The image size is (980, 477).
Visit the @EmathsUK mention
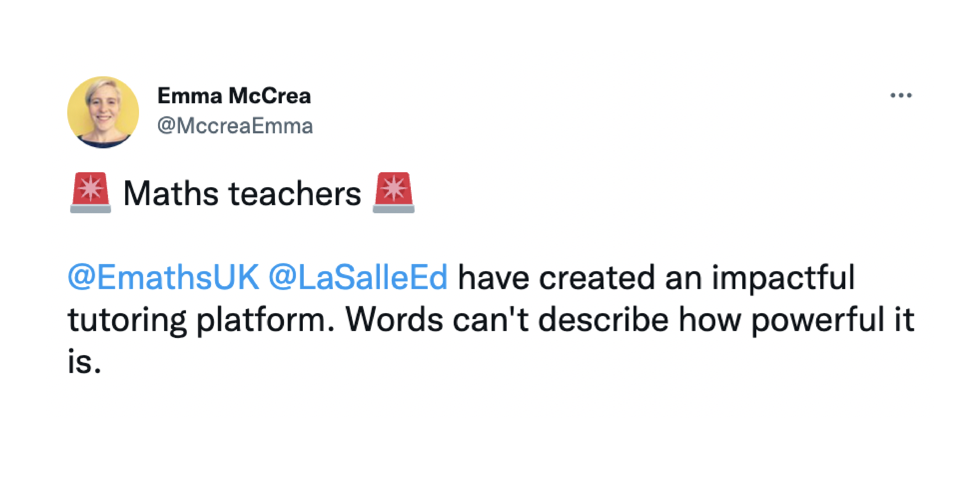[164, 277]
